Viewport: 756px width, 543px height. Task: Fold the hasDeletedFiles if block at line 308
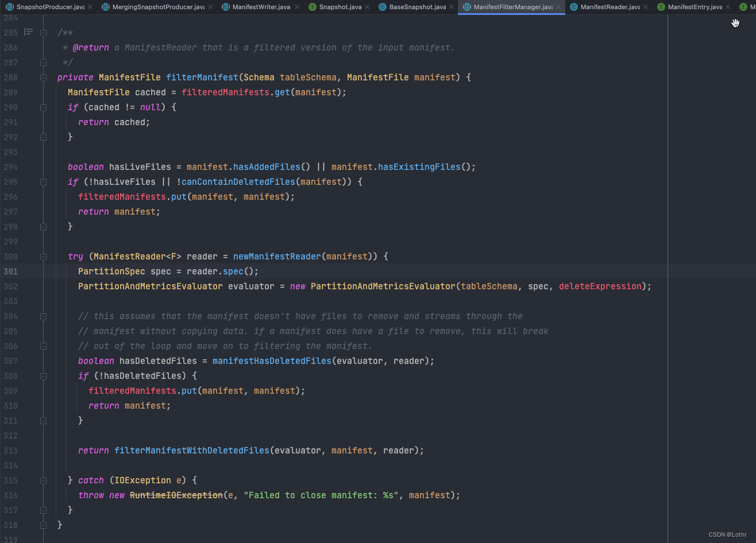click(43, 375)
